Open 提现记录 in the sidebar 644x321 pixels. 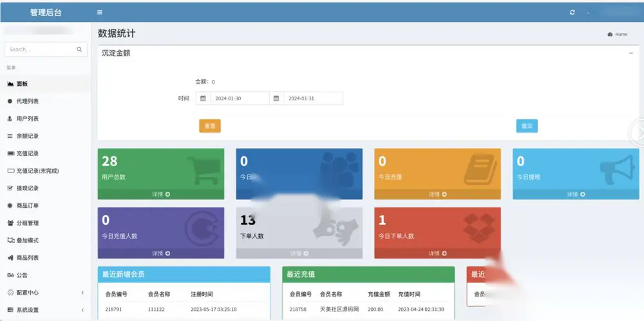45,188
